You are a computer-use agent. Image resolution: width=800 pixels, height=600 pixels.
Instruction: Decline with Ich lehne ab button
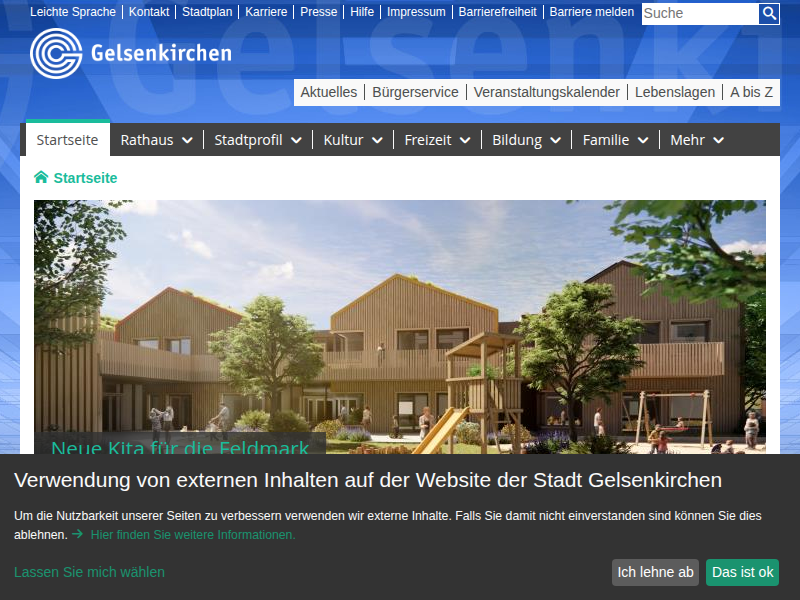coord(655,572)
